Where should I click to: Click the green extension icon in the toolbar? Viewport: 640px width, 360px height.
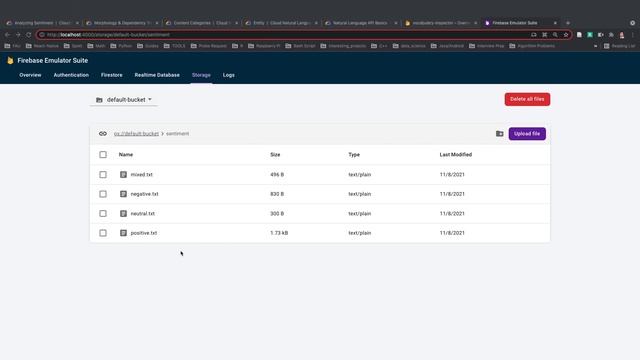(590, 35)
